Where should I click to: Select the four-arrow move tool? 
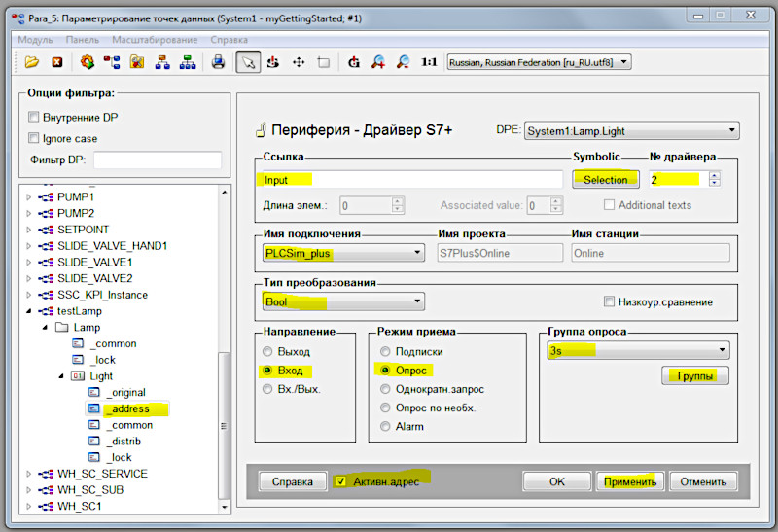(299, 62)
